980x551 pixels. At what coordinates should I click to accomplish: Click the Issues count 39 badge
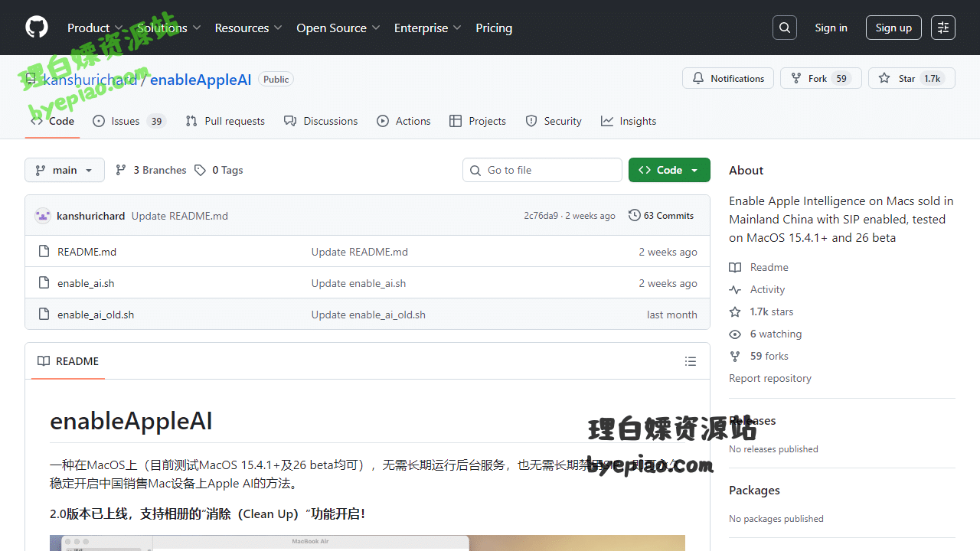pos(156,121)
